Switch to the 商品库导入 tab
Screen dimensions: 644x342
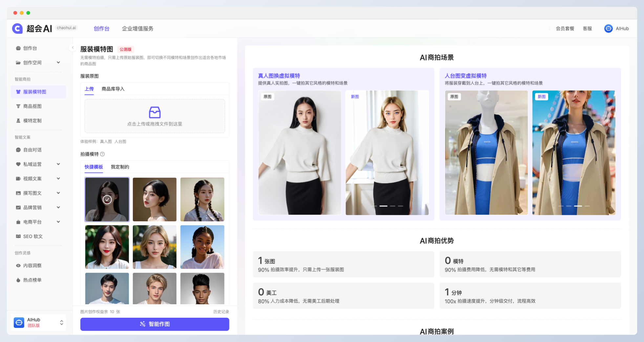(x=114, y=89)
